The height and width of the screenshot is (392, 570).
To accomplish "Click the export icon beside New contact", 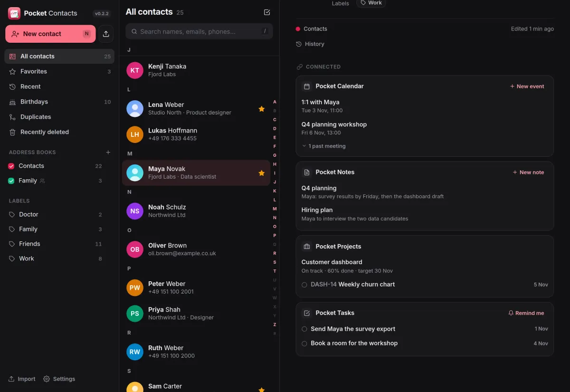I will coord(106,34).
